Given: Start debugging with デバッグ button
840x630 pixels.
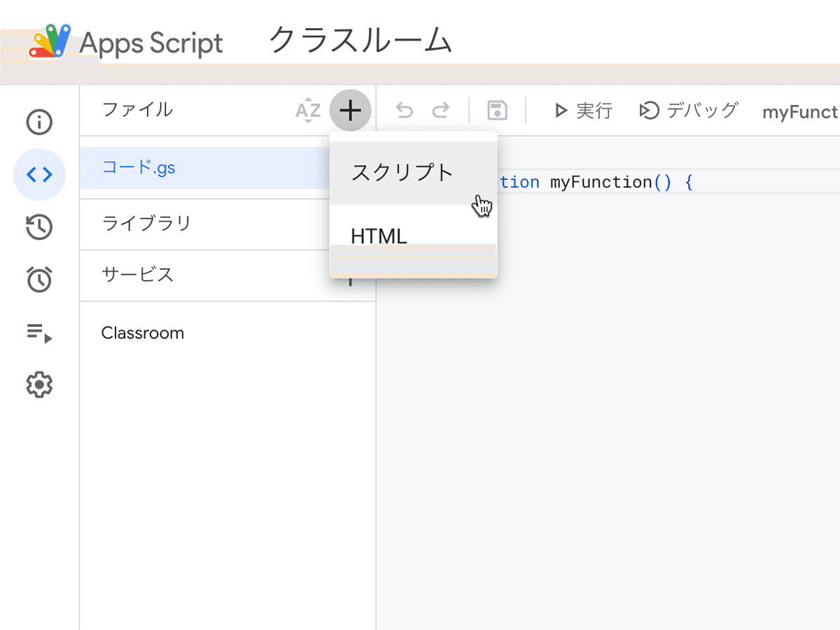Looking at the screenshot, I should click(x=689, y=111).
